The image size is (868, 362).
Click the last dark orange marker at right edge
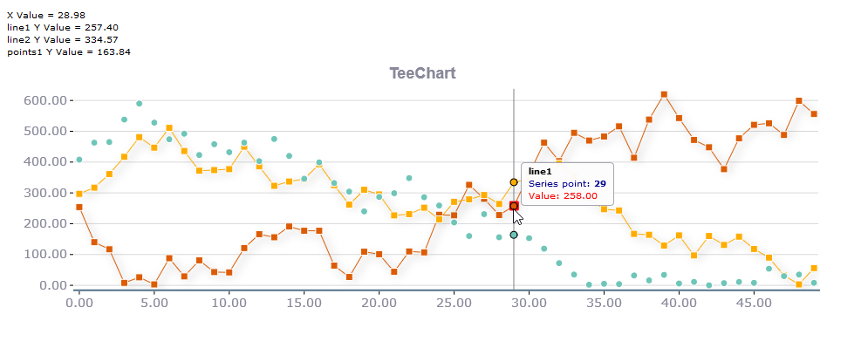pyautogui.click(x=814, y=114)
